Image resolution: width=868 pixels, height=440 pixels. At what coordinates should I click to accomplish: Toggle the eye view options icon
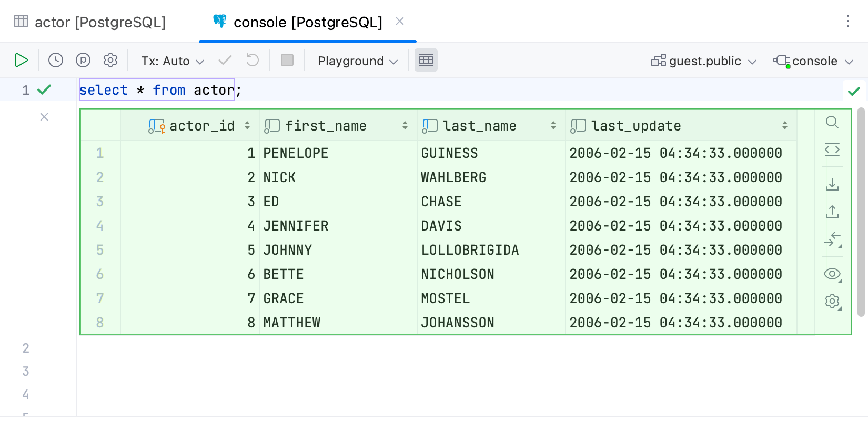832,274
